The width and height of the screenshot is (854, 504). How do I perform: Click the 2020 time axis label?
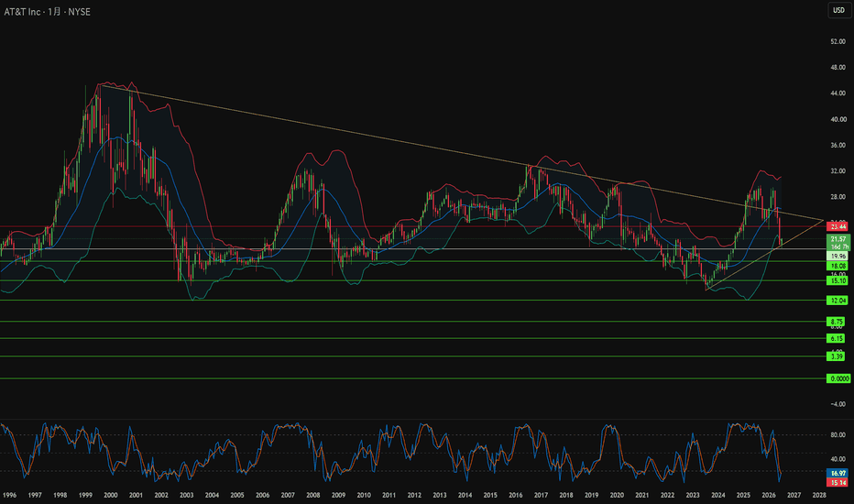617,495
